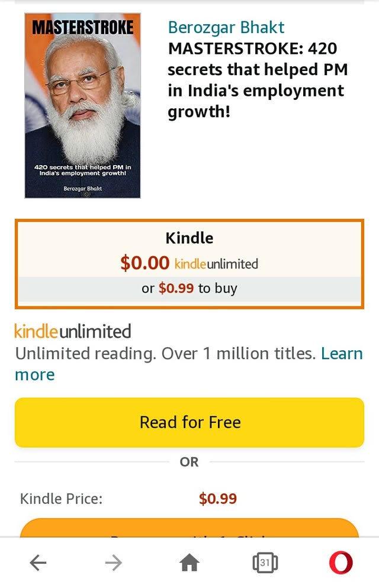Tap the Kindle Price $0.99 amount
The width and height of the screenshot is (379, 588).
(218, 499)
